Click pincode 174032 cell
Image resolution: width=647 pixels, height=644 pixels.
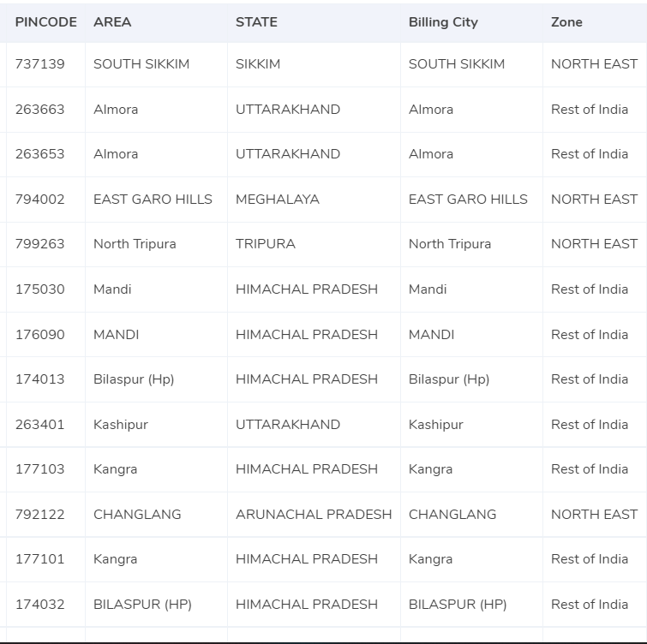click(45, 605)
